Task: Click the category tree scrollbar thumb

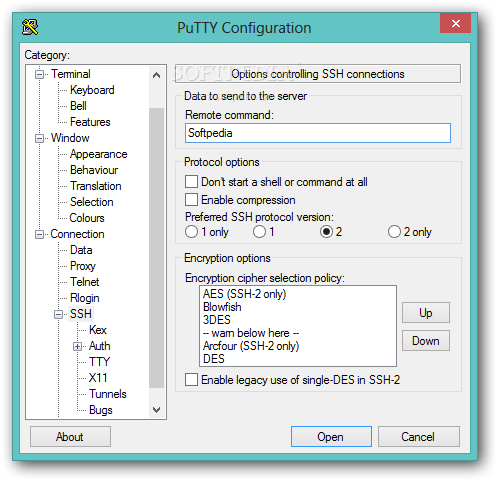Action: 156,248
